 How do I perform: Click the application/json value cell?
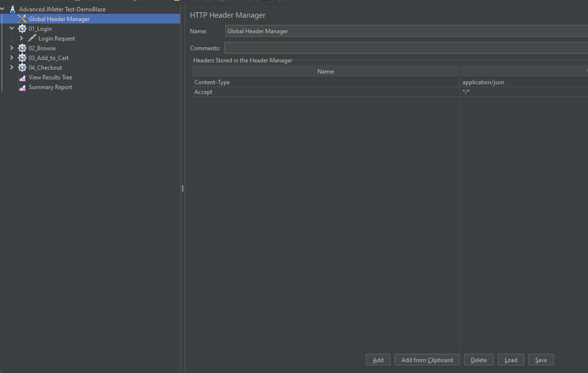click(524, 82)
